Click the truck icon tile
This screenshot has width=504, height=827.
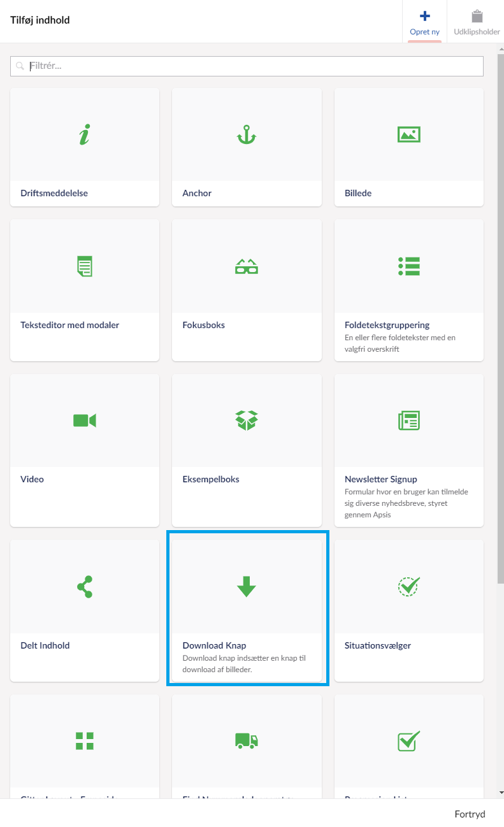(x=247, y=740)
